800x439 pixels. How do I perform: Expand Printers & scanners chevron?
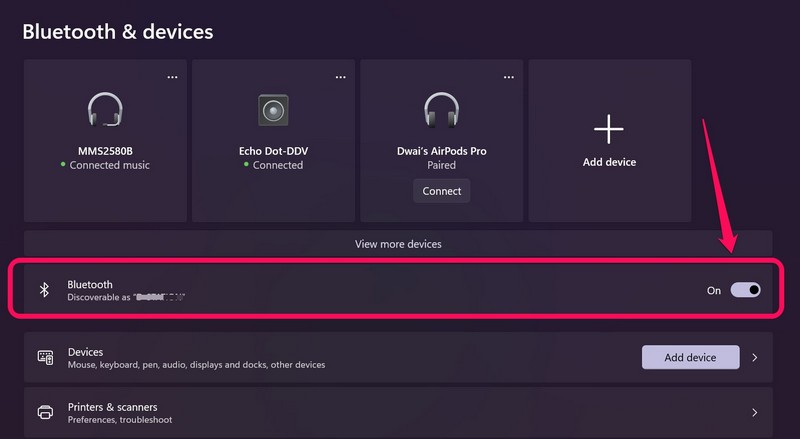pyautogui.click(x=755, y=412)
